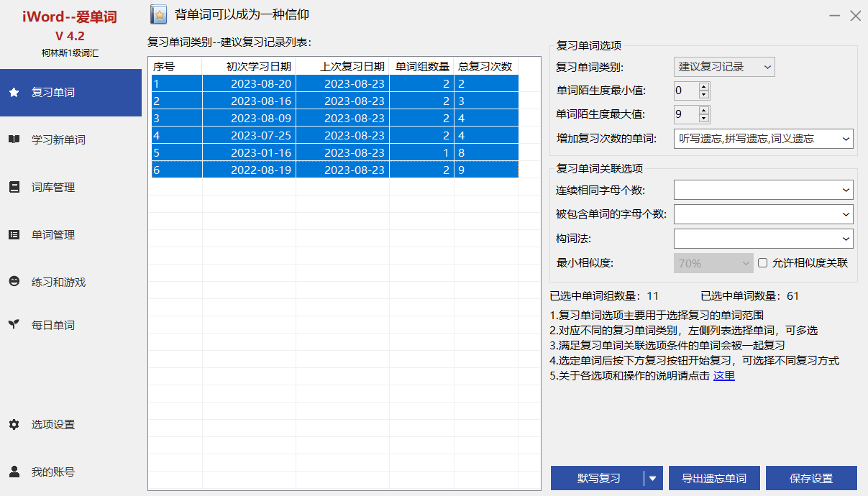Click the 我的账号 person icon
The height and width of the screenshot is (496, 868).
click(x=14, y=472)
